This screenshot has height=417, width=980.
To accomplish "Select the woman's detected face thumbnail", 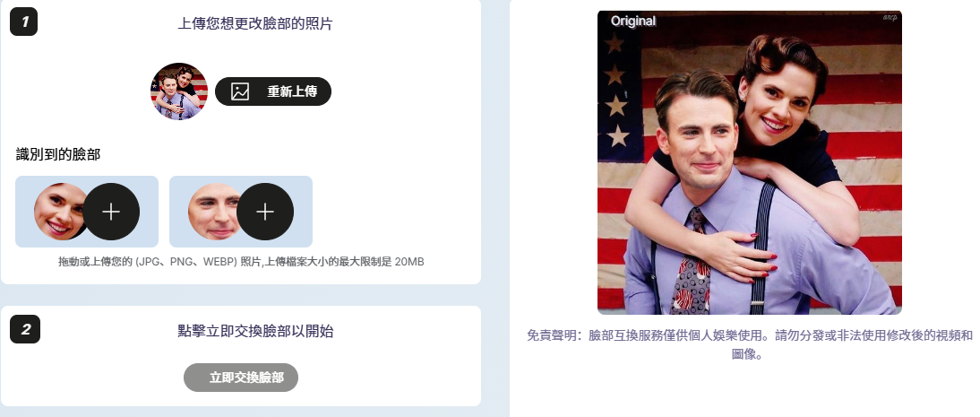I will [x=59, y=212].
